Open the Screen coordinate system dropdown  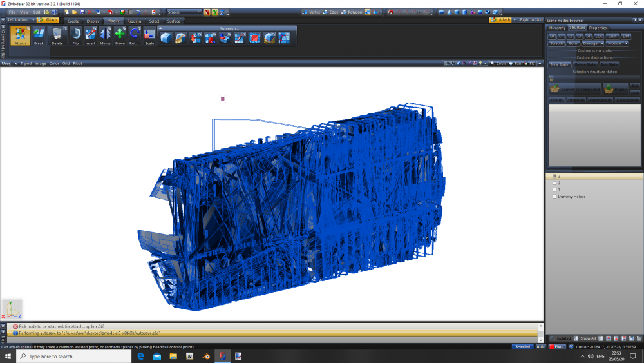(184, 12)
